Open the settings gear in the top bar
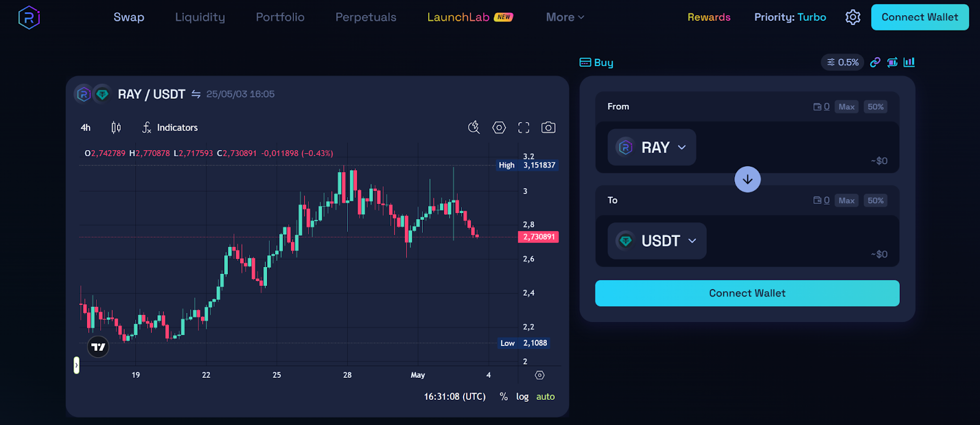 point(853,17)
